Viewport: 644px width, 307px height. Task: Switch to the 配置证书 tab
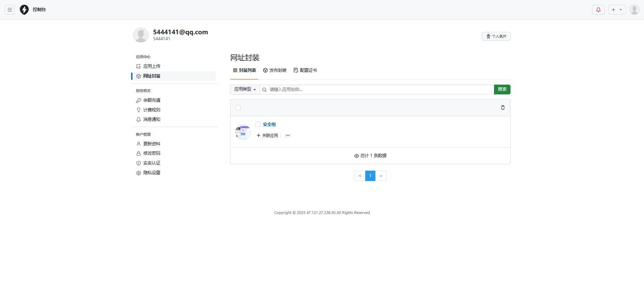click(305, 71)
